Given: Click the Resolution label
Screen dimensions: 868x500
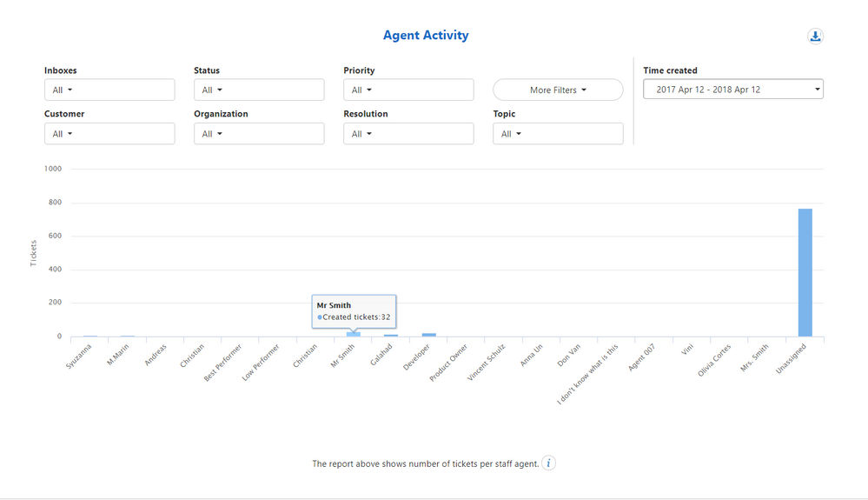Looking at the screenshot, I should [x=365, y=114].
